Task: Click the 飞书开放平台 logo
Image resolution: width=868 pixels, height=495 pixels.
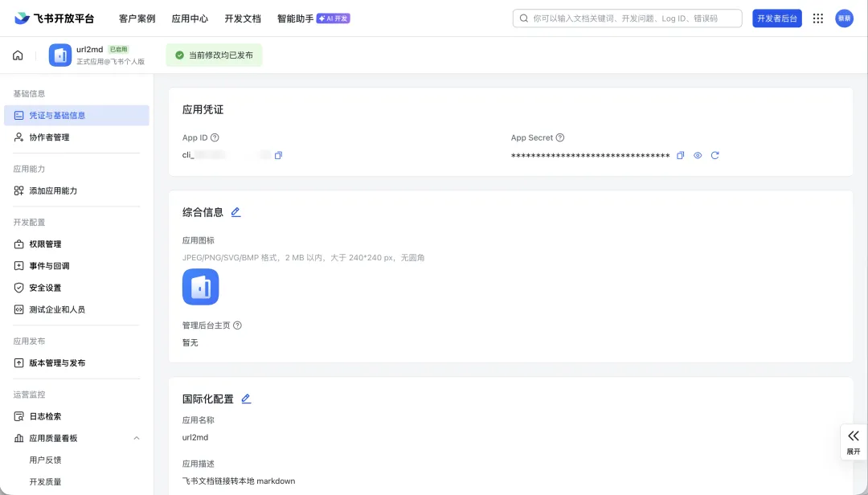Action: pos(54,17)
